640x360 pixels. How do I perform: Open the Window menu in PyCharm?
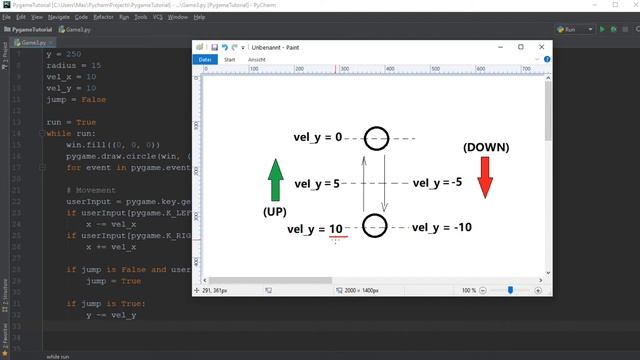[x=178, y=17]
